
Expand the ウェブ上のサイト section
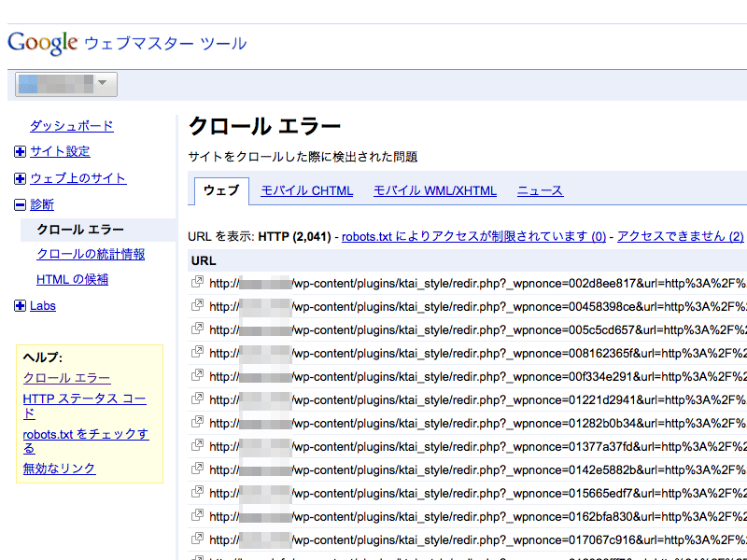pos(20,178)
